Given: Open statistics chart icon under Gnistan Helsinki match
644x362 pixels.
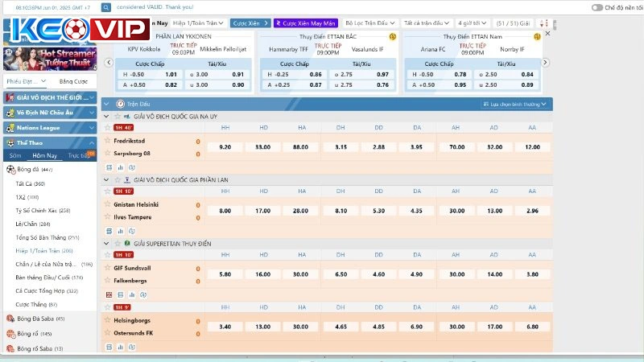Looking at the screenshot, I should [120, 231].
